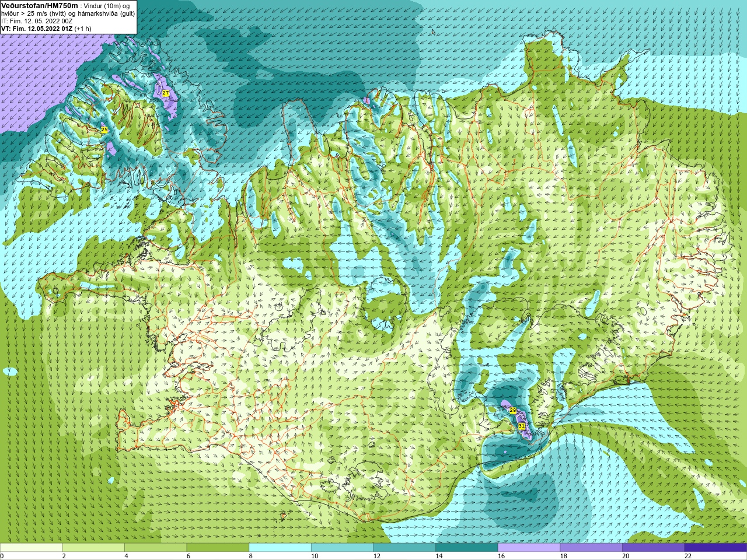747x560 pixels.
Task: Click legend scale number 12
Action: tap(376, 556)
